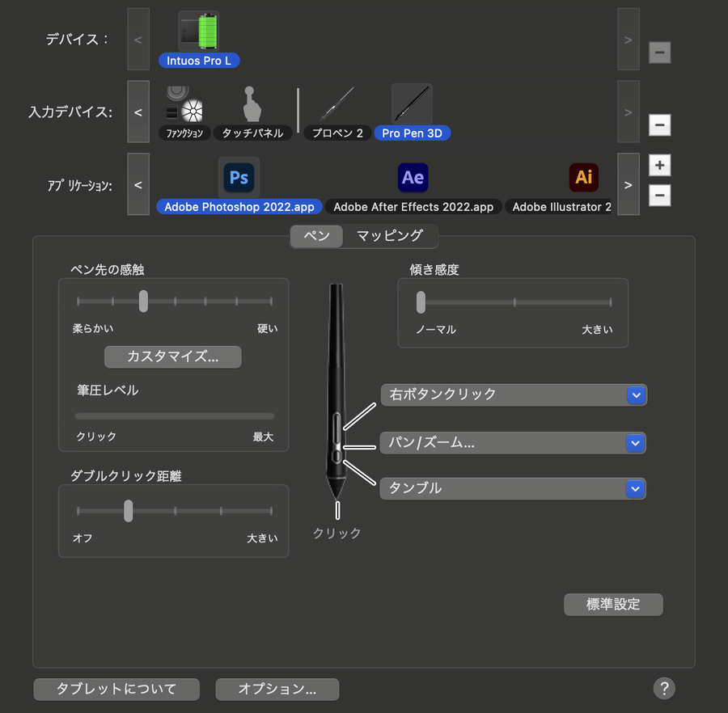This screenshot has height=713, width=728.
Task: Select the プロペン 2 pen icon
Action: click(337, 104)
